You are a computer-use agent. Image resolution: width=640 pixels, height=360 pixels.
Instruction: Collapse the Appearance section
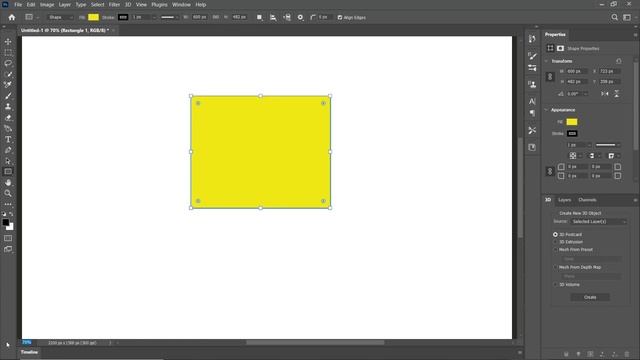coord(547,110)
